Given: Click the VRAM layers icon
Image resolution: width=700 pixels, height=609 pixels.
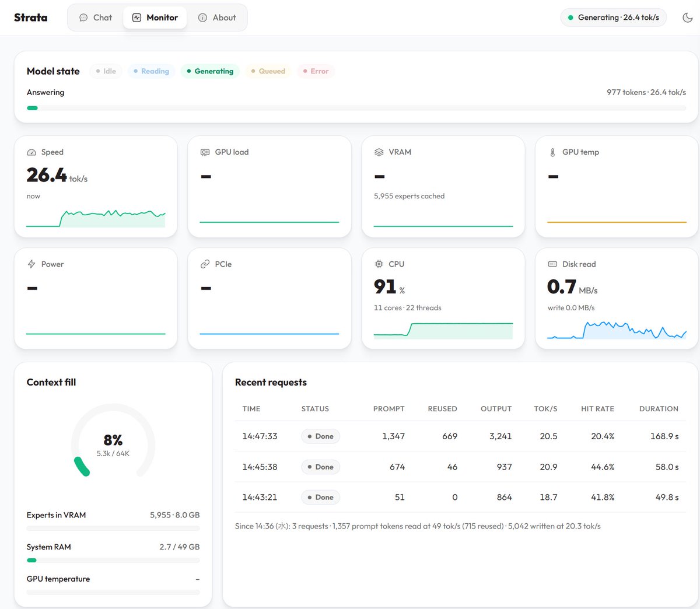Looking at the screenshot, I should (379, 152).
